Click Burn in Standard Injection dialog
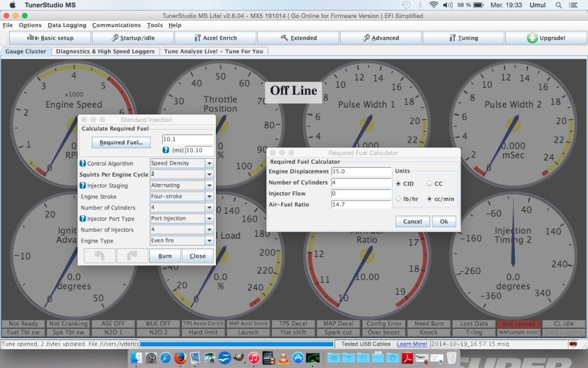Screen dimensions: 588x368 [165, 256]
